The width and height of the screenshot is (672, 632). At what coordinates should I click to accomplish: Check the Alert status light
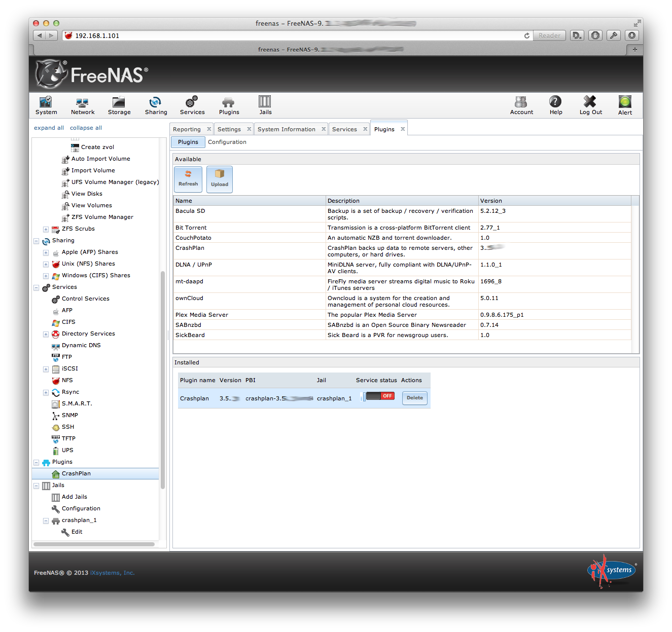[625, 105]
